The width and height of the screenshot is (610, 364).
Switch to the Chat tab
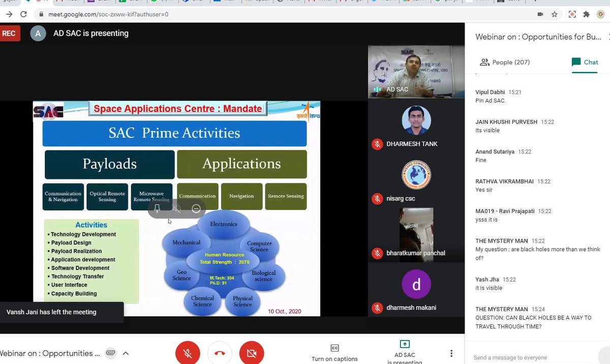(585, 62)
